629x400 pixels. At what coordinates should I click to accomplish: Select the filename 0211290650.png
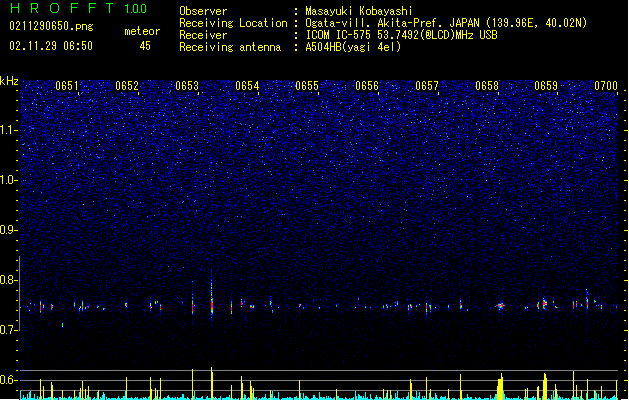[x=51, y=27]
